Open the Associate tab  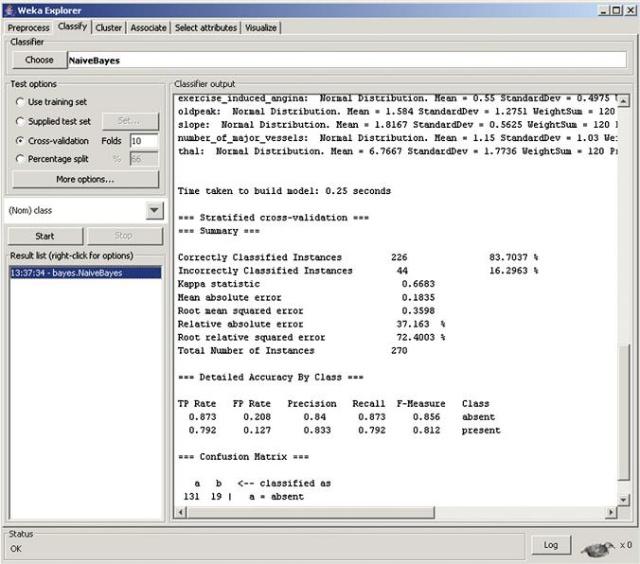[148, 28]
